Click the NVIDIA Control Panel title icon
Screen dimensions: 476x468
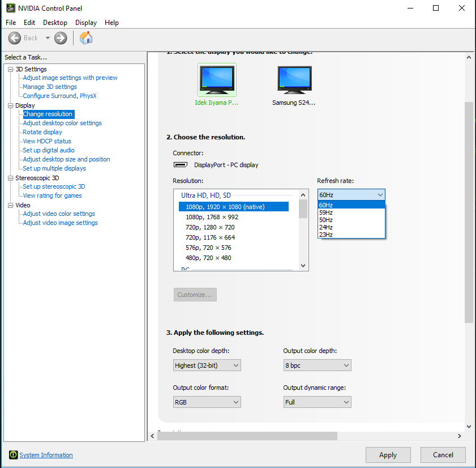pyautogui.click(x=11, y=8)
